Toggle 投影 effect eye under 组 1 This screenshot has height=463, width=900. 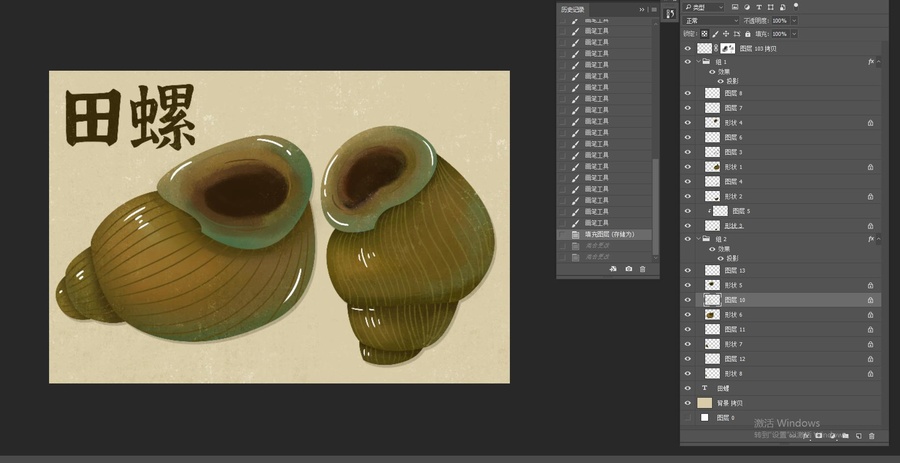(x=721, y=81)
